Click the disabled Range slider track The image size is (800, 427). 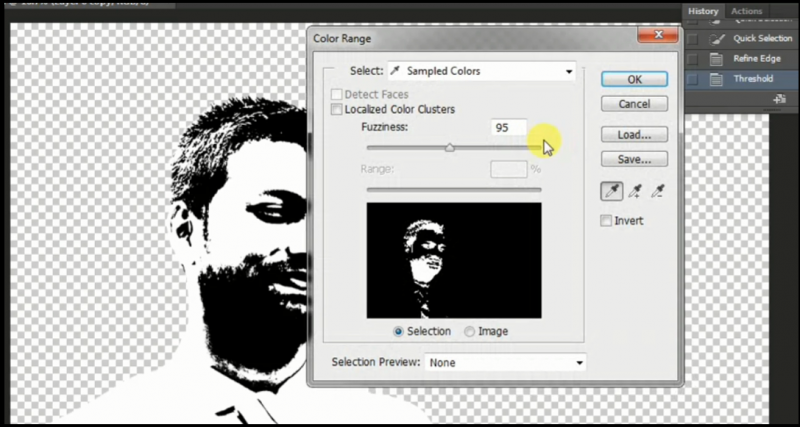tap(454, 190)
